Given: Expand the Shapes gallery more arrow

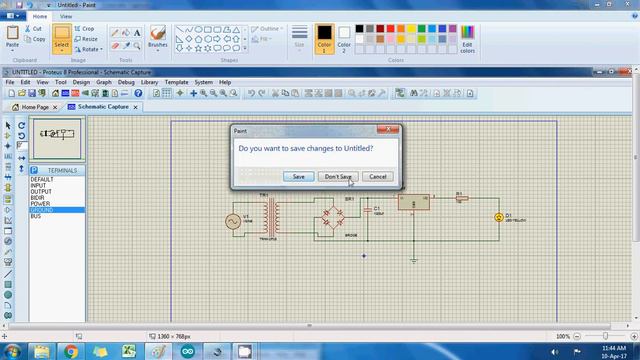Looking at the screenshot, I should coord(245,49).
